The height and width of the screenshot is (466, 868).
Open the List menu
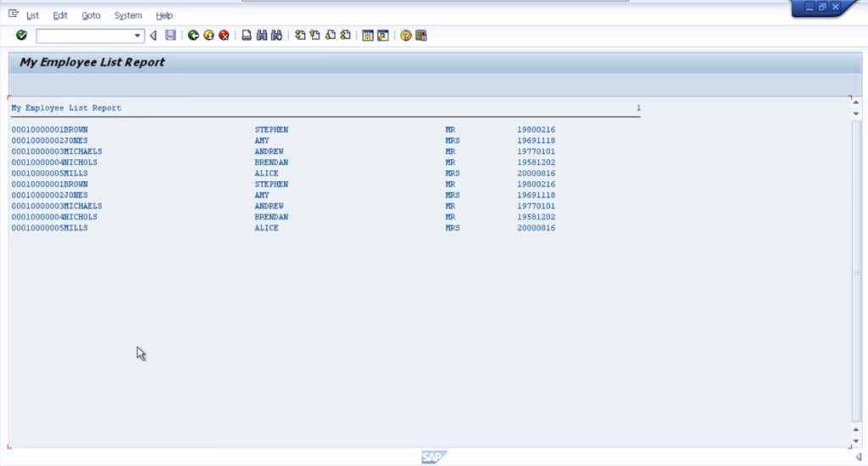pyautogui.click(x=33, y=15)
